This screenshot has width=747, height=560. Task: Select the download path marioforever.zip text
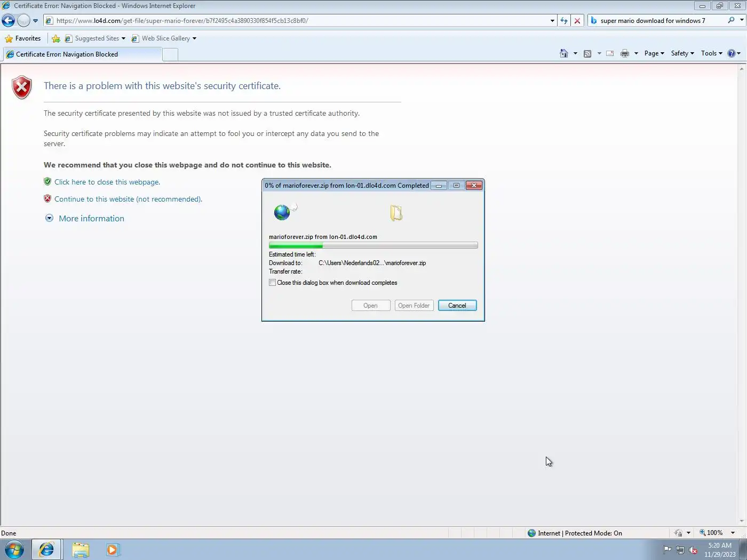pyautogui.click(x=372, y=263)
